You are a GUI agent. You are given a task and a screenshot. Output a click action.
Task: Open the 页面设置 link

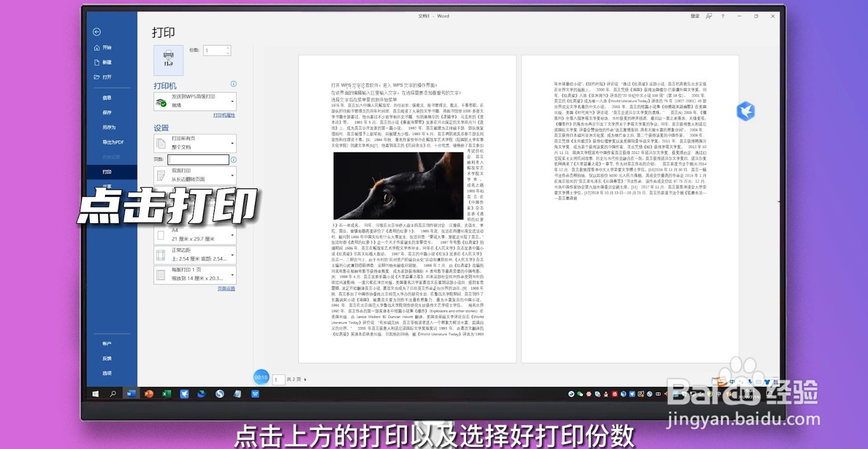coord(226,288)
